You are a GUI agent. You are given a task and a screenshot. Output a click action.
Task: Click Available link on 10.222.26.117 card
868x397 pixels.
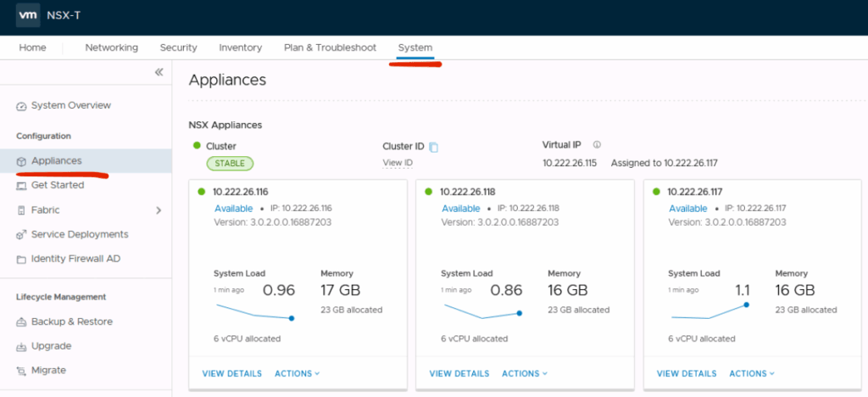click(x=688, y=209)
